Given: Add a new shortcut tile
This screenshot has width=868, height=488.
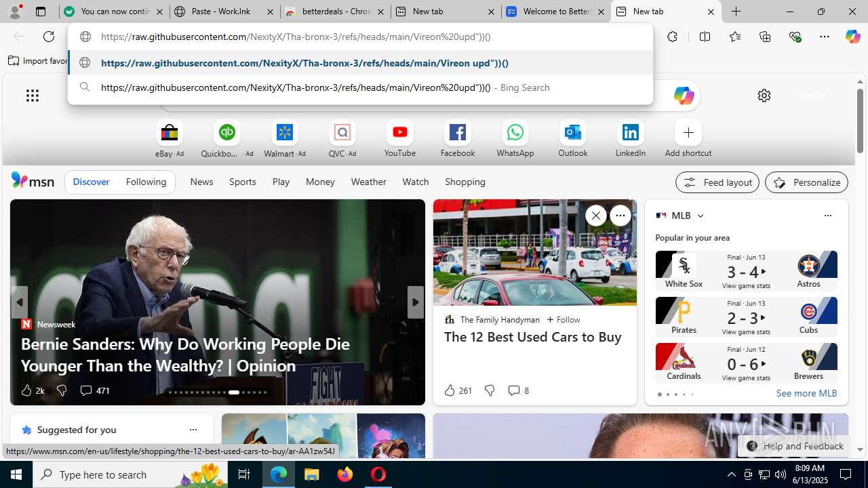Looking at the screenshot, I should click(688, 139).
